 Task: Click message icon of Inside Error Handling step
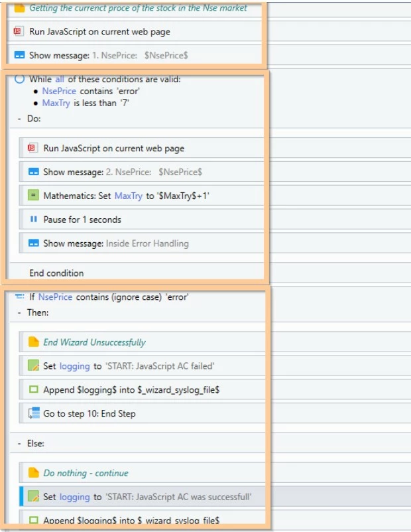34,243
